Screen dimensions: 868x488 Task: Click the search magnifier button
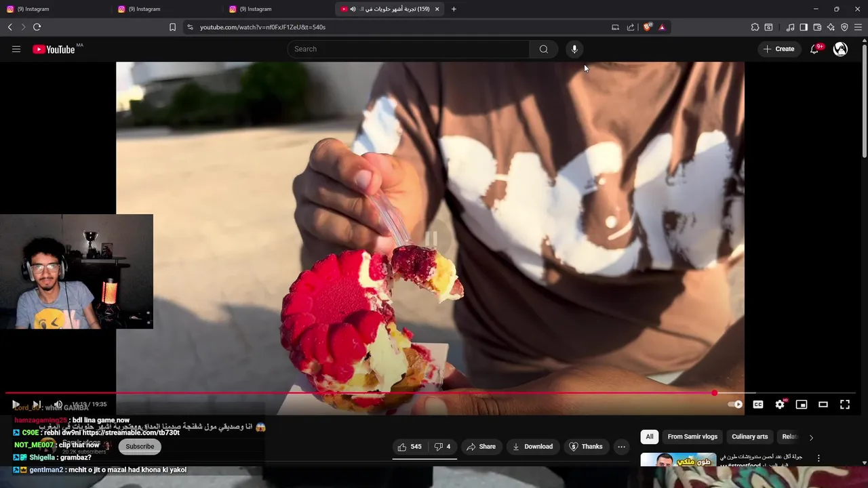pyautogui.click(x=543, y=49)
